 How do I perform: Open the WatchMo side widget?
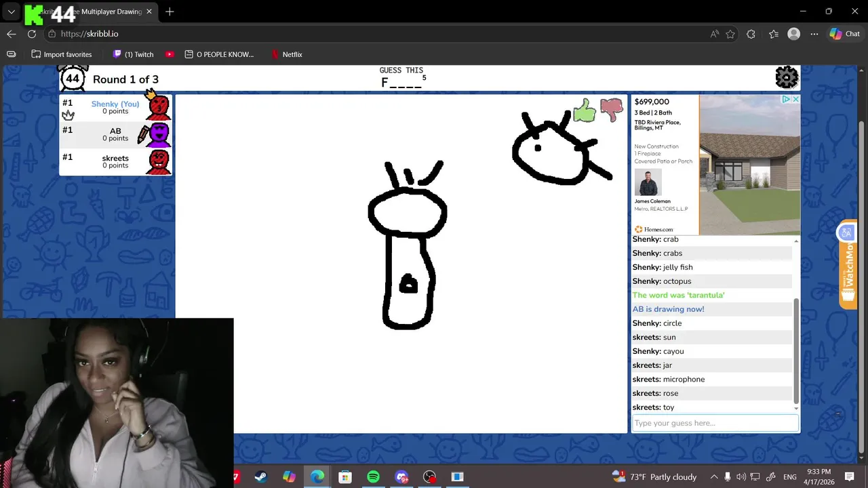[x=848, y=264]
